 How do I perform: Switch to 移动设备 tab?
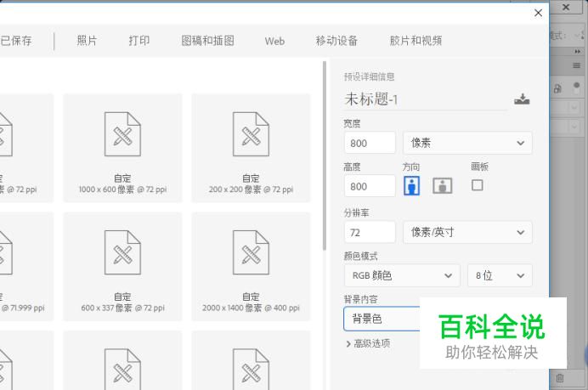336,41
